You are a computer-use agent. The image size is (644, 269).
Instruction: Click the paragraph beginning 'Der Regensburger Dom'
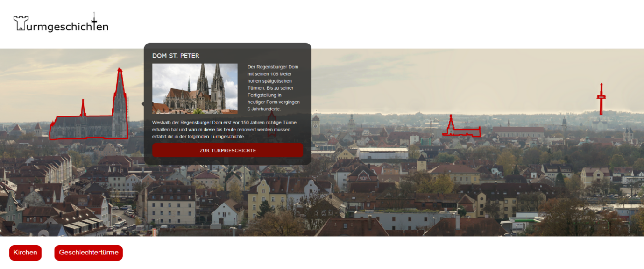pyautogui.click(x=274, y=88)
